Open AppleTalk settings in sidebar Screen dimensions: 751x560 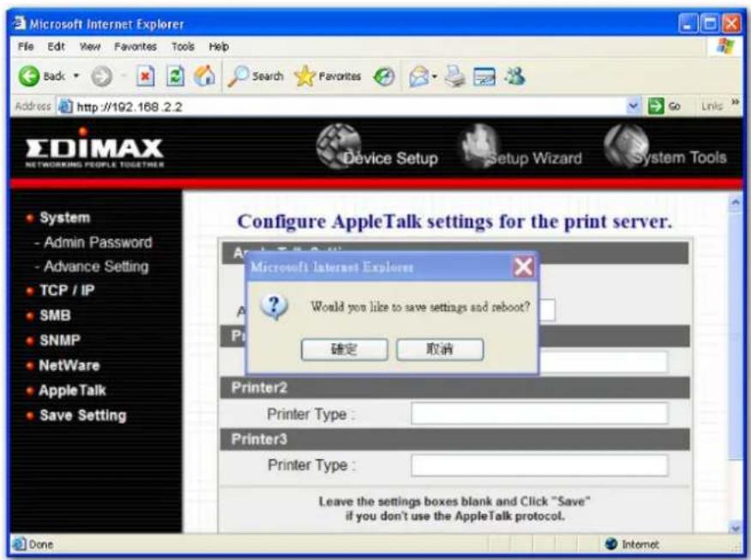[72, 390]
